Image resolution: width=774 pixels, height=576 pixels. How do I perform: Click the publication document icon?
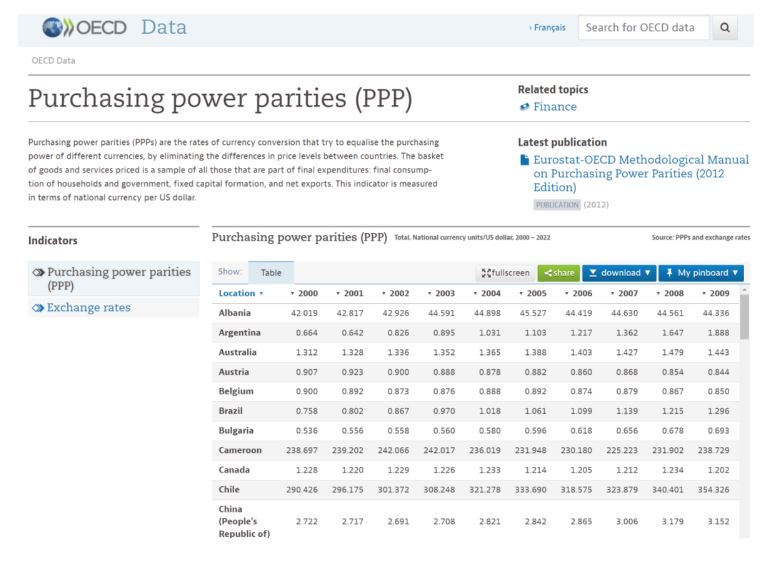524,160
